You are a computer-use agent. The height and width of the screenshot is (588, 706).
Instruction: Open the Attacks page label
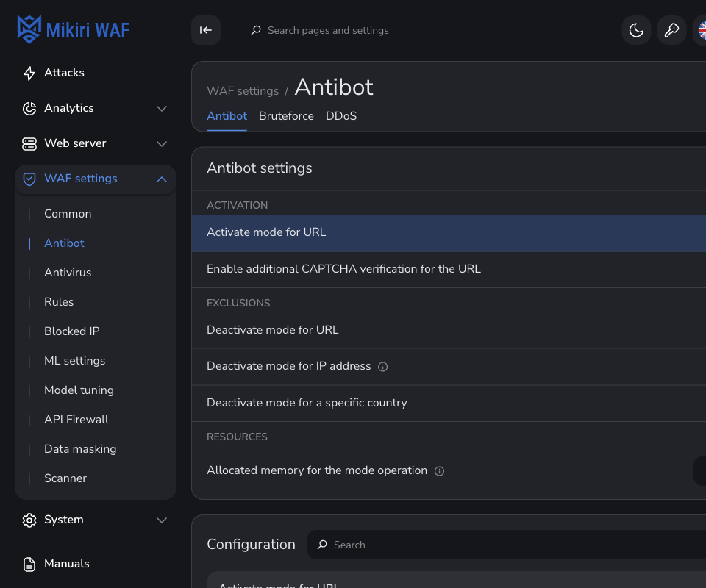tap(64, 73)
